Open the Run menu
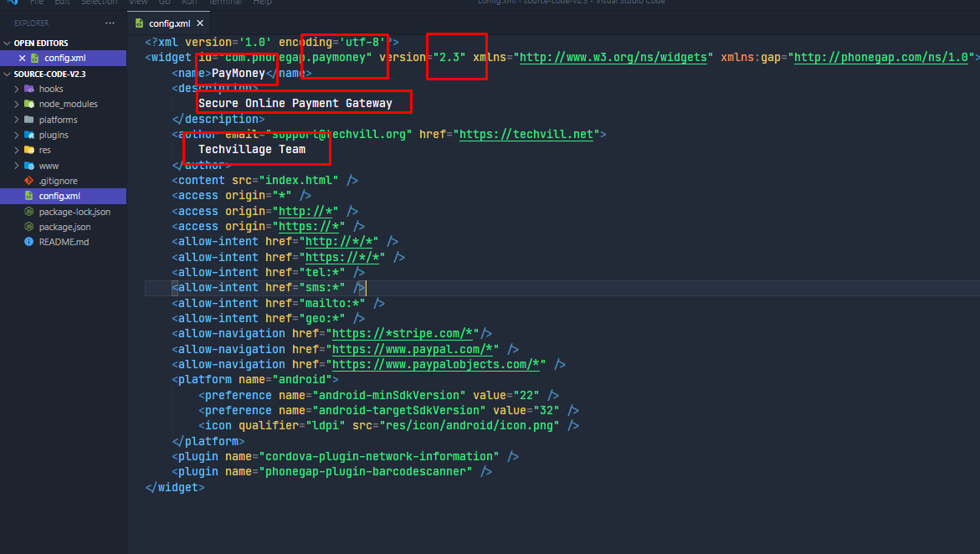The width and height of the screenshot is (980, 554). tap(189, 3)
